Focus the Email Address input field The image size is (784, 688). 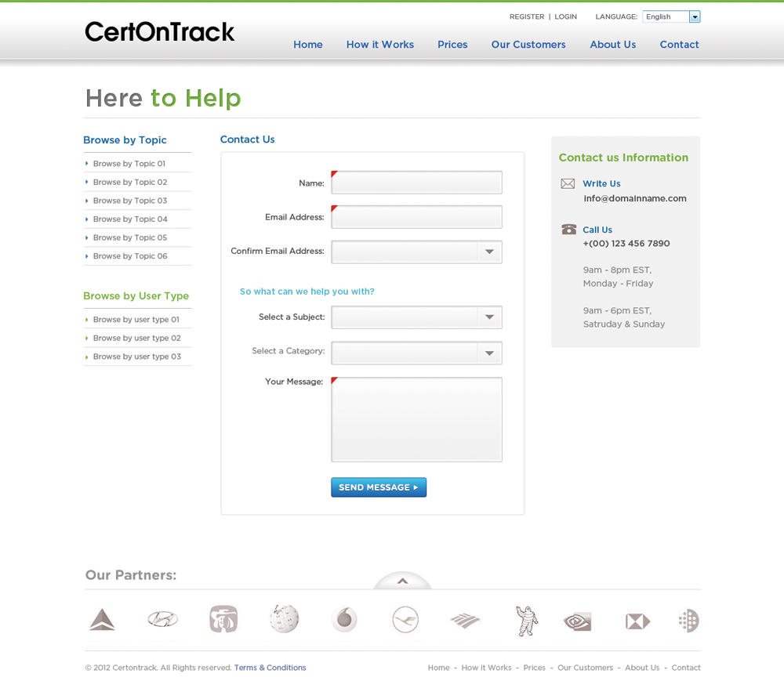(416, 217)
